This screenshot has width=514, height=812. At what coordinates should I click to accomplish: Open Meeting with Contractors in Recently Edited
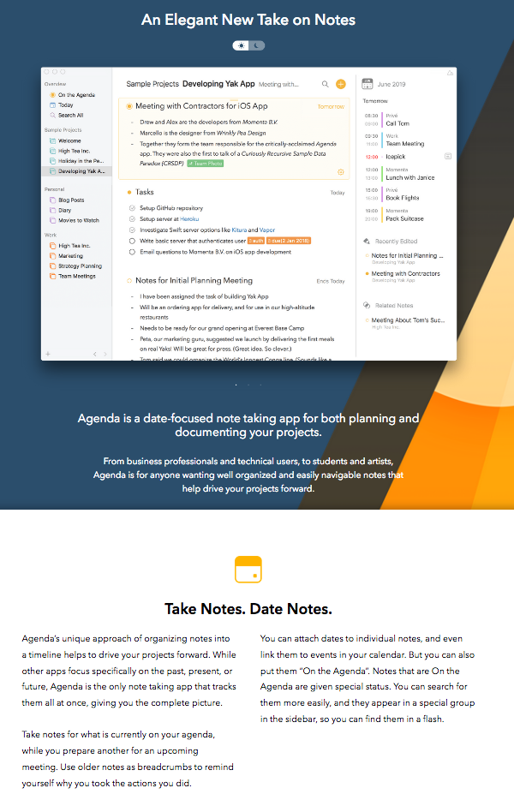(406, 273)
